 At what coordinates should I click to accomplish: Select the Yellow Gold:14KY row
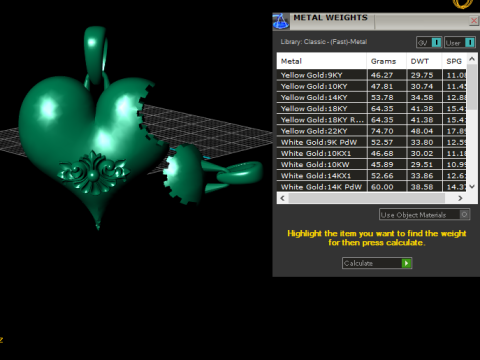tap(372, 97)
